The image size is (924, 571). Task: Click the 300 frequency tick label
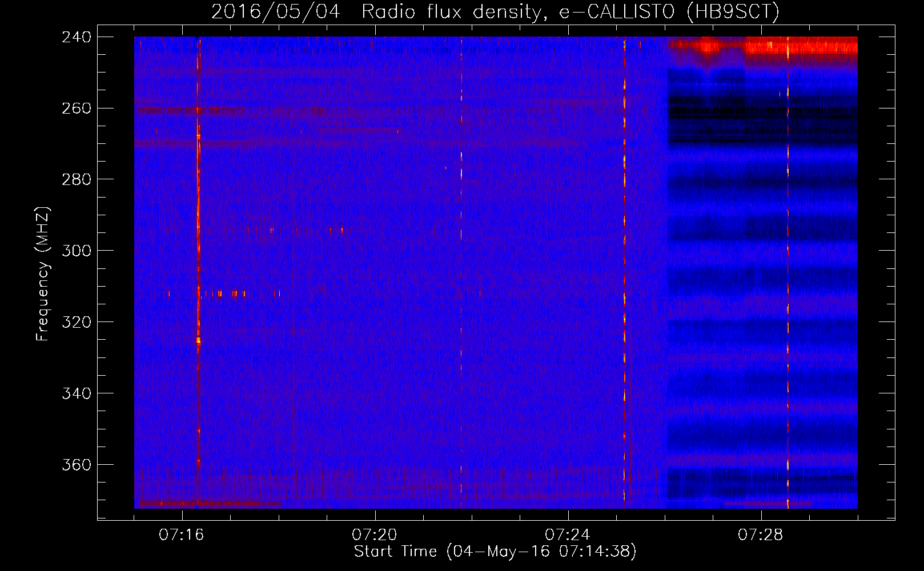click(x=77, y=251)
